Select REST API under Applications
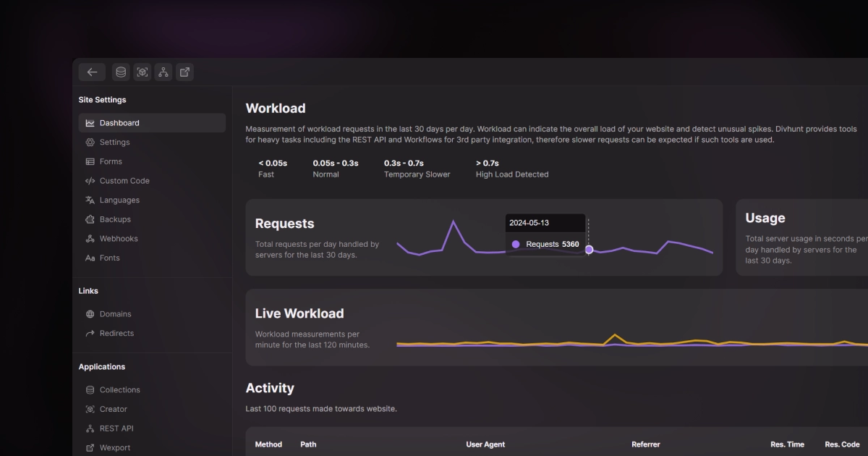868x456 pixels. (x=117, y=428)
